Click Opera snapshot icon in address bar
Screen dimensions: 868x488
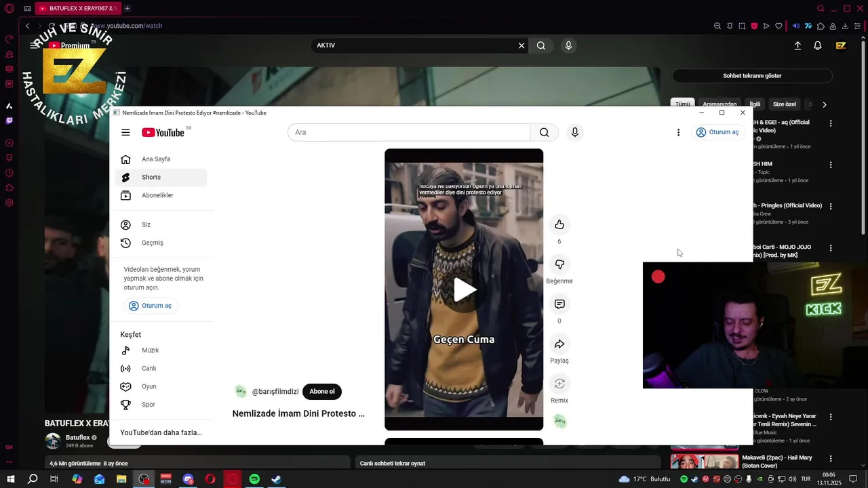point(742,26)
